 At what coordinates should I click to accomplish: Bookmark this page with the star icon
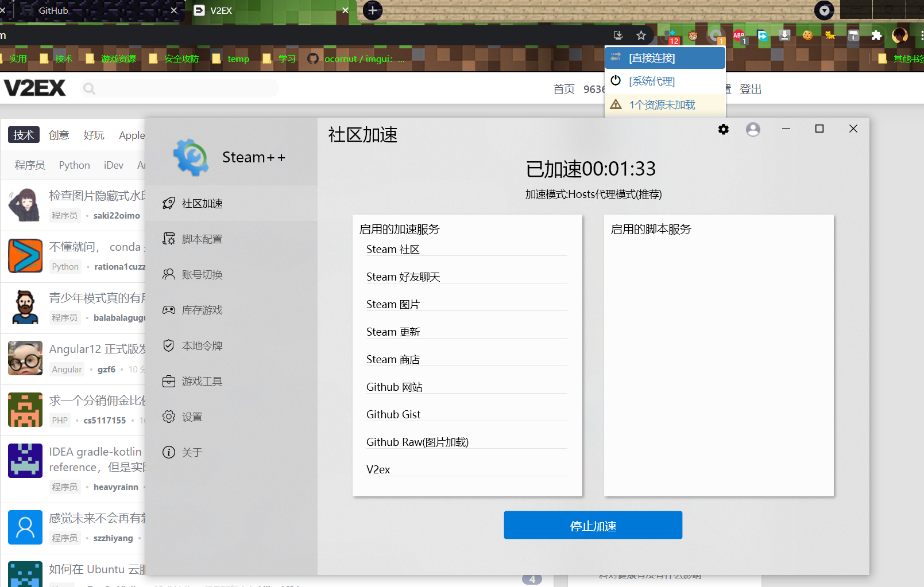[641, 36]
